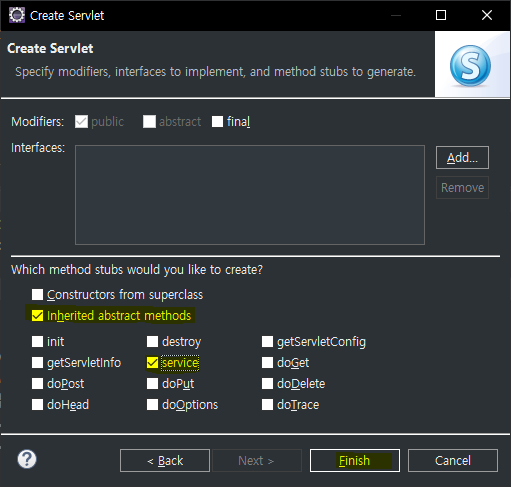
Task: Click the help question mark icon
Action: tap(27, 459)
